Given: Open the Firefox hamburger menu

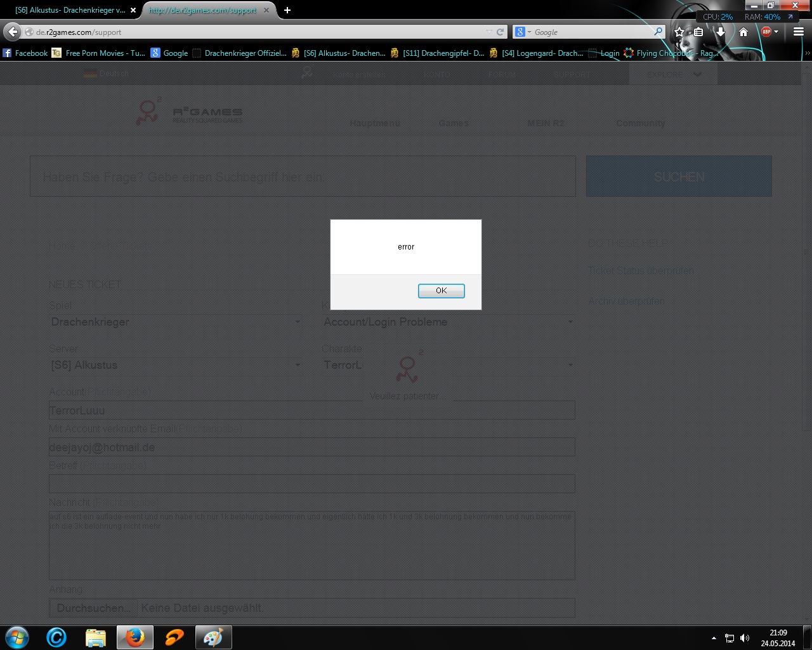Looking at the screenshot, I should [798, 32].
